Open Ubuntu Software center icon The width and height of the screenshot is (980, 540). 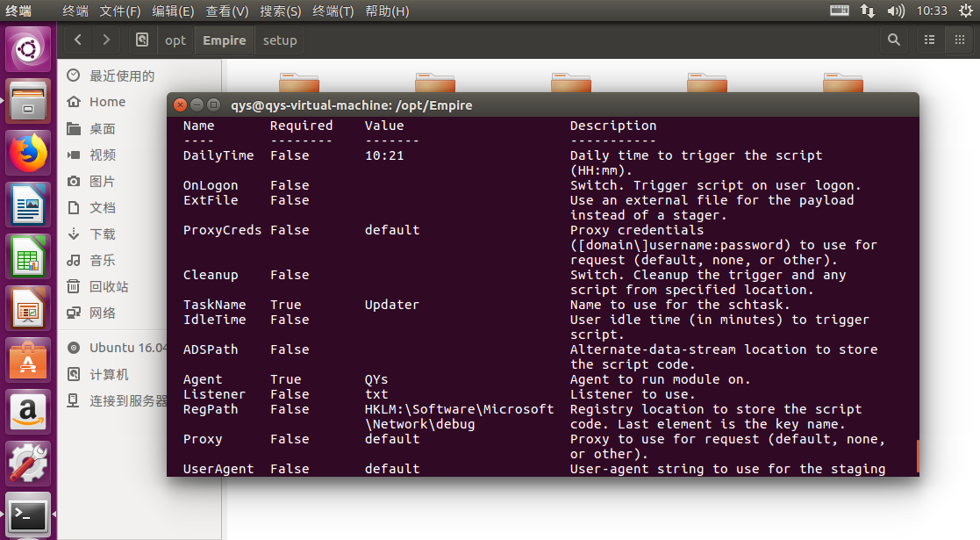tap(28, 360)
